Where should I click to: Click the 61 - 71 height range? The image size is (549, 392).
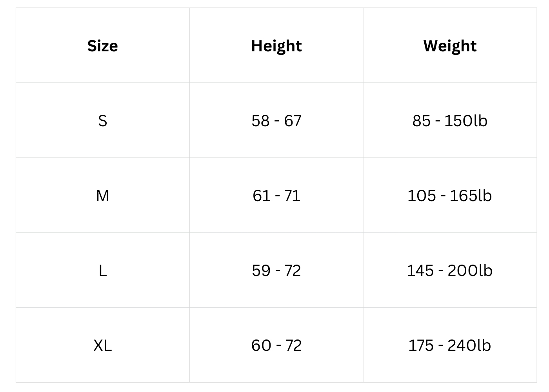point(276,196)
